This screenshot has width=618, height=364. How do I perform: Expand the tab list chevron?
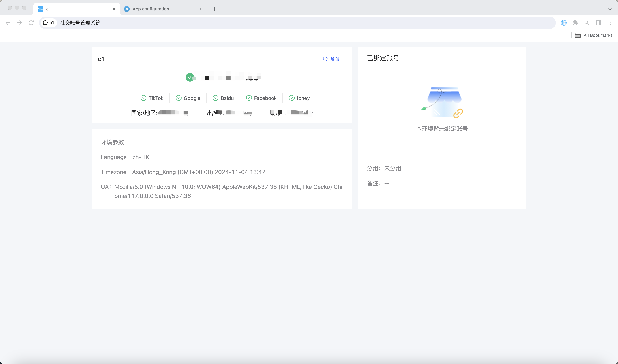coord(610,9)
